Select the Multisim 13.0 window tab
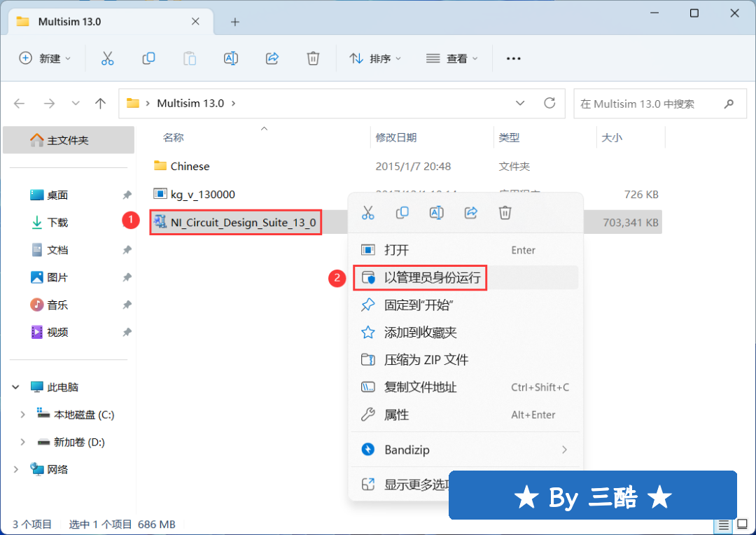The height and width of the screenshot is (535, 756). click(x=111, y=22)
